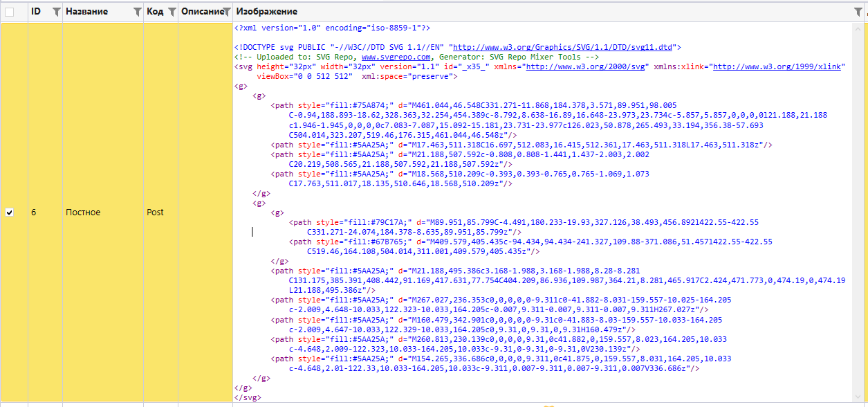Select the Постное name cell
This screenshot has width=868, height=407.
pyautogui.click(x=83, y=212)
